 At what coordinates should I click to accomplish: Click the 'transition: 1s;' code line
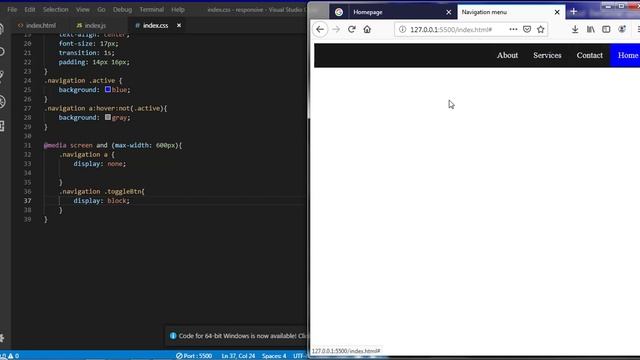point(87,53)
